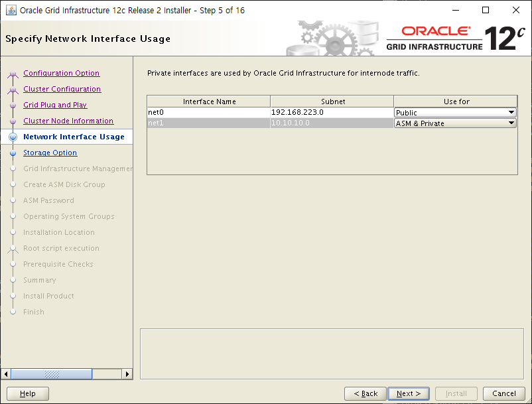Screen dimensions: 532x404
Task: Click the Network Interface Usage current step marker
Action: (x=13, y=137)
